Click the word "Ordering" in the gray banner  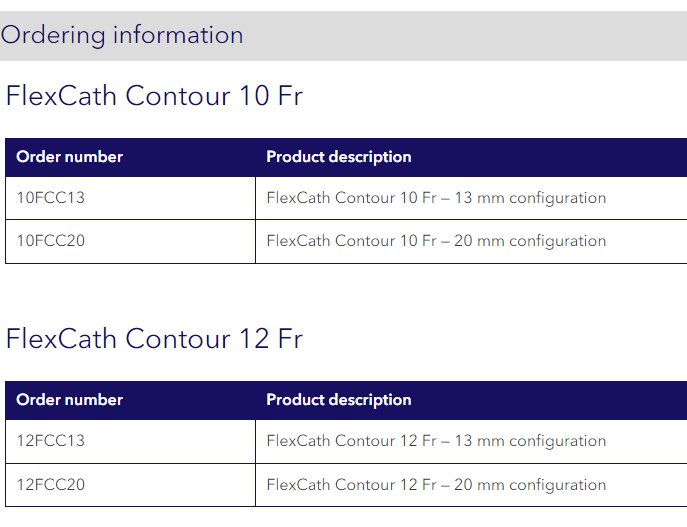53,36
